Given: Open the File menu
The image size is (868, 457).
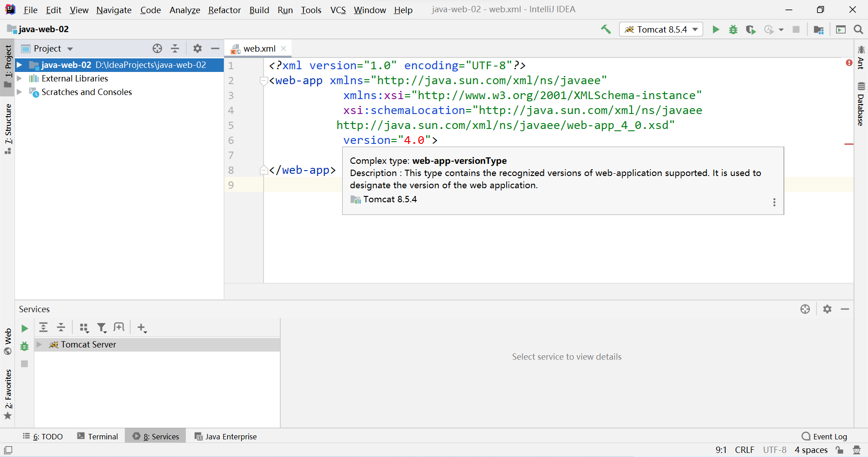Looking at the screenshot, I should (x=30, y=10).
